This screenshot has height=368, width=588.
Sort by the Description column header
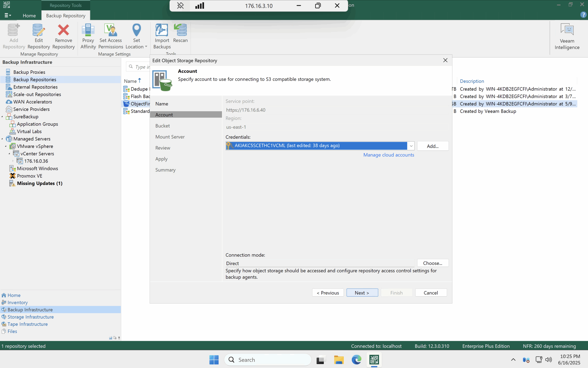pyautogui.click(x=472, y=81)
